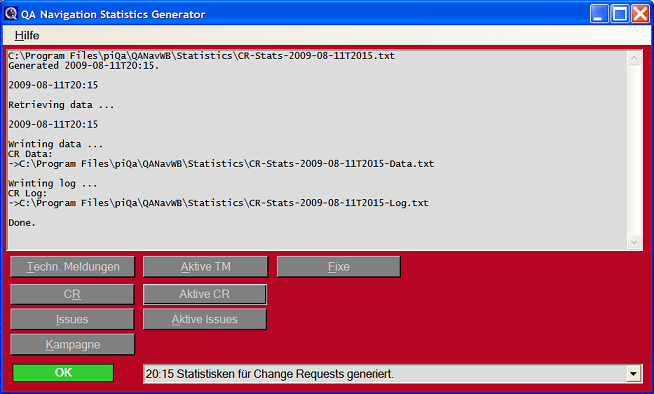Click the scrollbar track in log area
This screenshot has width=654, height=394.
pos(634,150)
